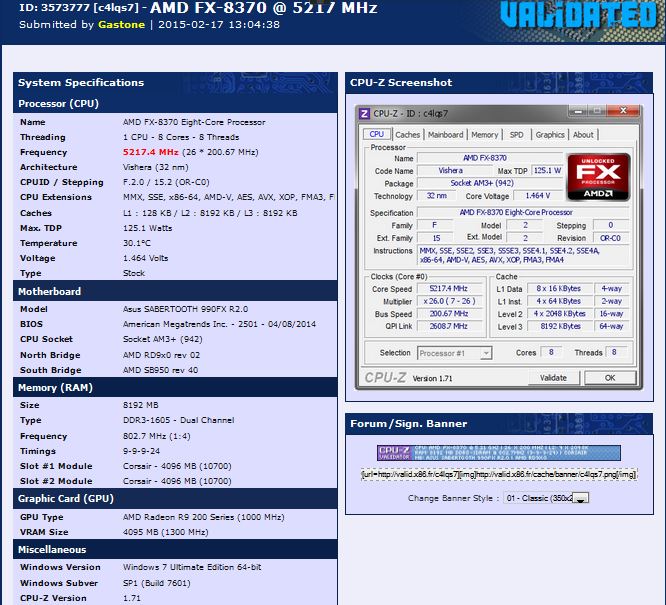This screenshot has width=666, height=605.
Task: Click the Package 'Socket AM3+ (942)' field in CPU-Z
Action: pos(490,183)
